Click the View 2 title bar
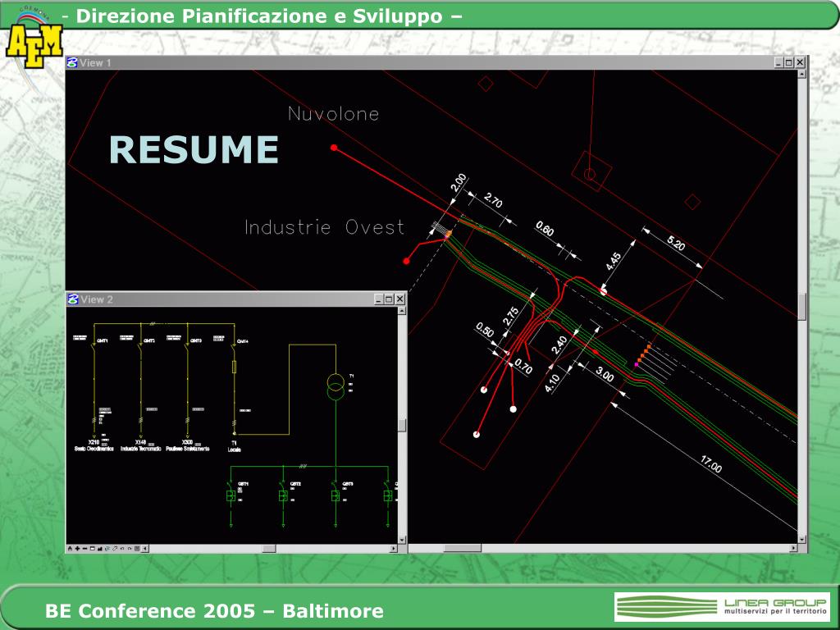This screenshot has width=840, height=630. 236,299
